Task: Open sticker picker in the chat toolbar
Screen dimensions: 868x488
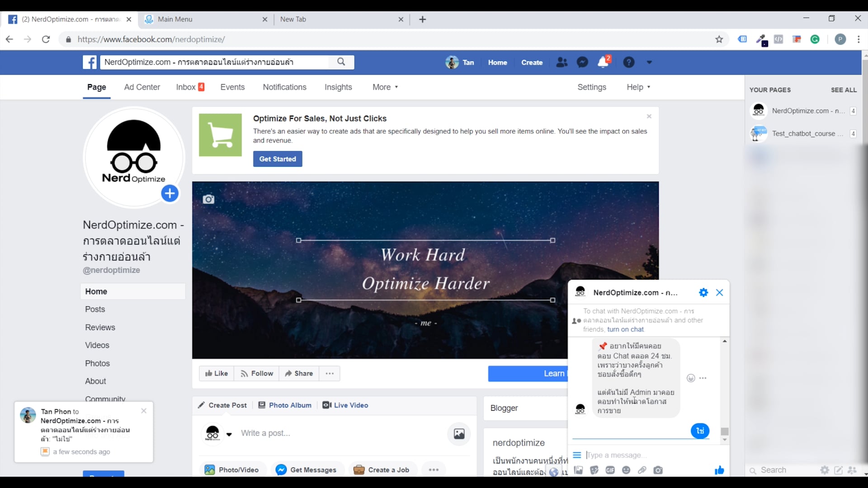Action: [594, 470]
